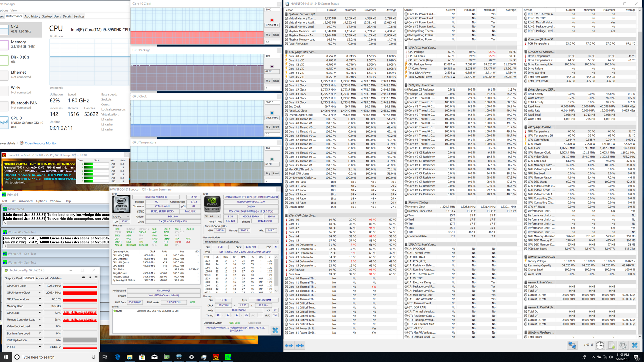The image size is (644, 362).
Task: Open Kingston memory module dropdown
Action: (241, 242)
